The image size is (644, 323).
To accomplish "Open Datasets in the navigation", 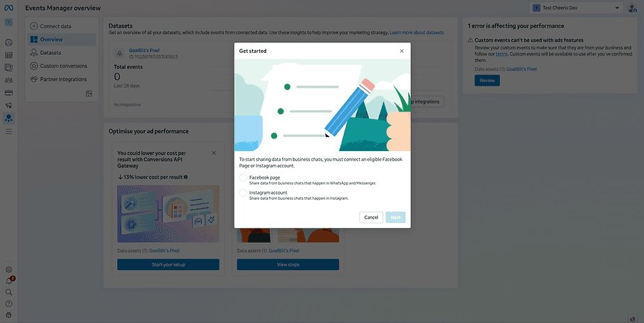I will [62, 53].
